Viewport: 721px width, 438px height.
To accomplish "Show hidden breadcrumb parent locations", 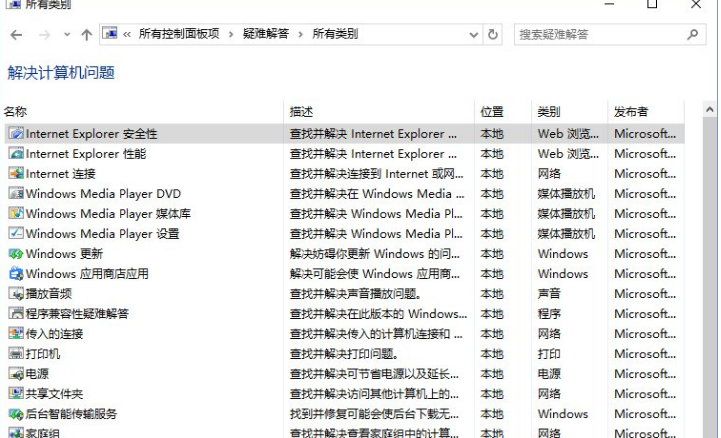I will coord(127,34).
